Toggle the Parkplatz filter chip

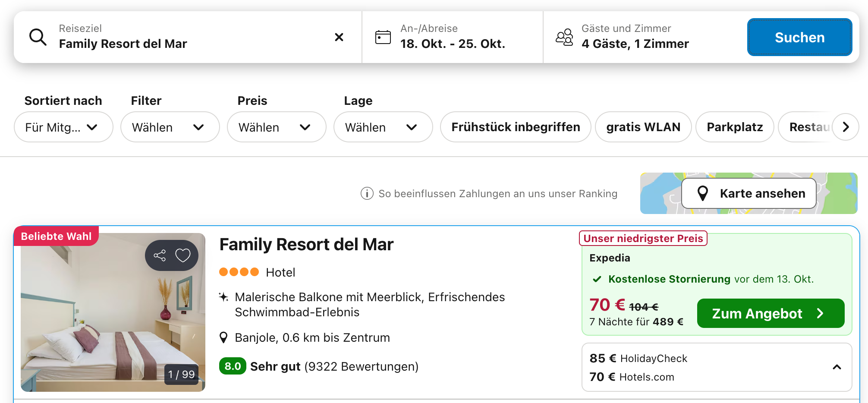tap(735, 127)
